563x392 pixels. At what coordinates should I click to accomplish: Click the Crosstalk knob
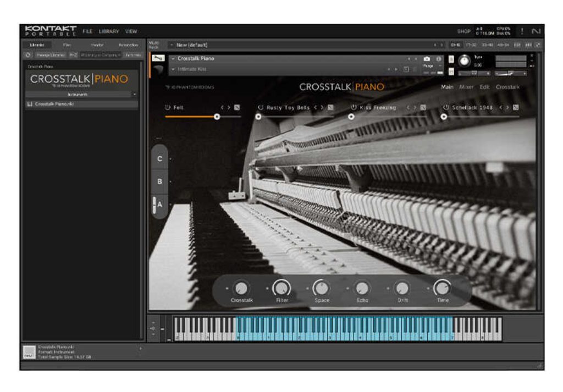click(241, 288)
